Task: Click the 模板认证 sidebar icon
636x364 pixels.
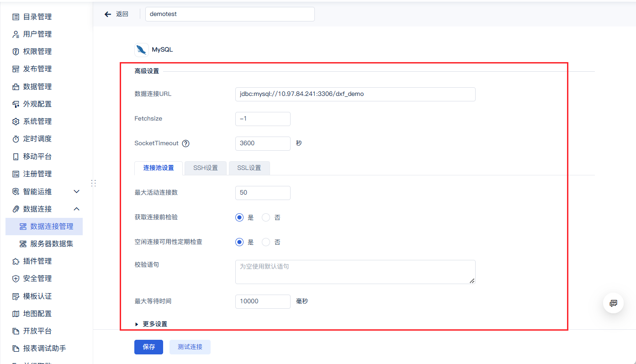Action: pos(16,296)
